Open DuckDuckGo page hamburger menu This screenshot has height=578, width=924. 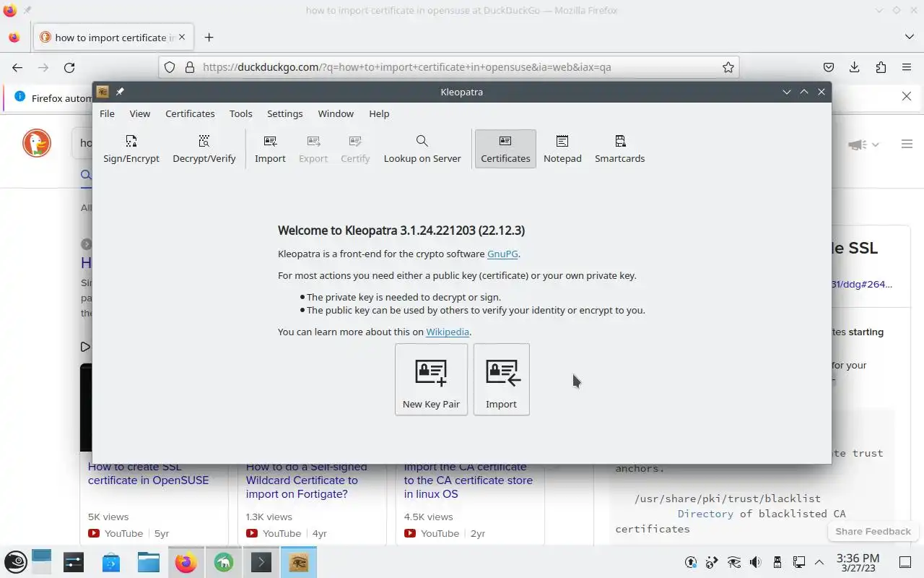click(907, 144)
